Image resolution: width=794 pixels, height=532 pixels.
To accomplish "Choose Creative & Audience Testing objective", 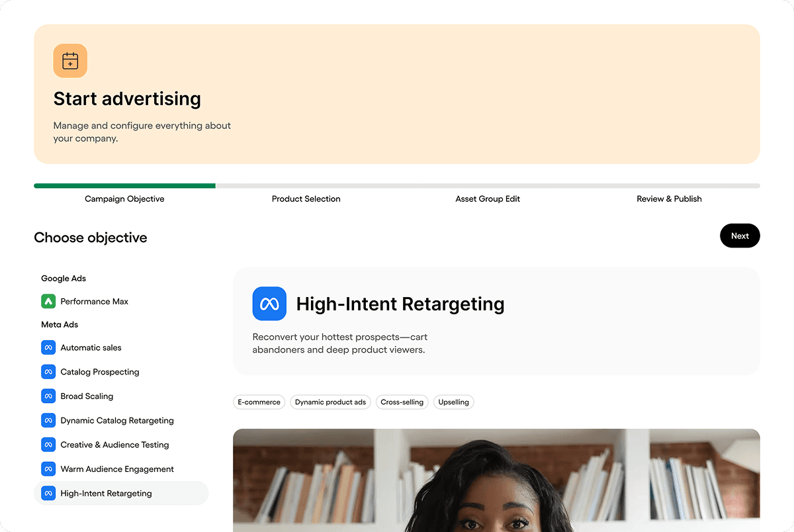I will coord(121,445).
